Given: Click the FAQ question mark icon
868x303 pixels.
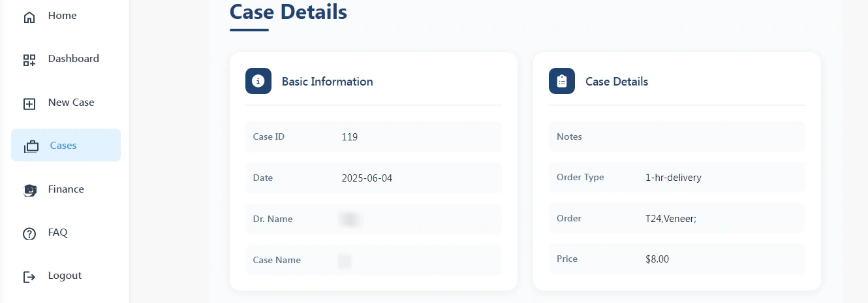Looking at the screenshot, I should point(29,234).
